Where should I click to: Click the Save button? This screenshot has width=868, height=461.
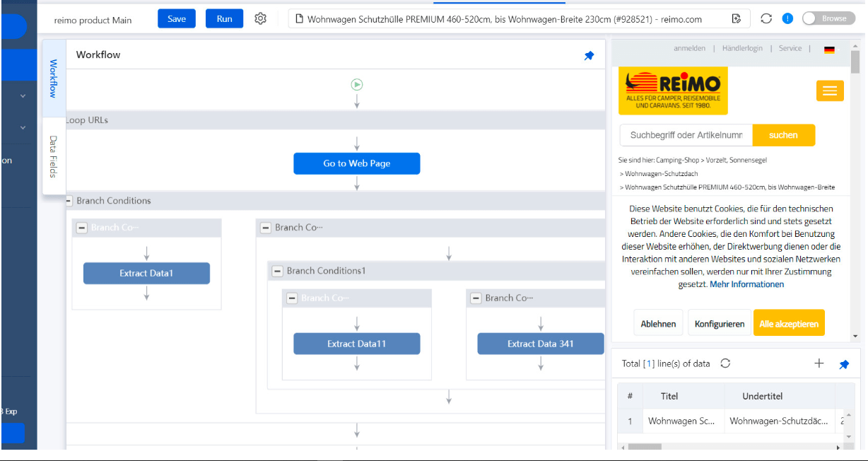pos(177,19)
